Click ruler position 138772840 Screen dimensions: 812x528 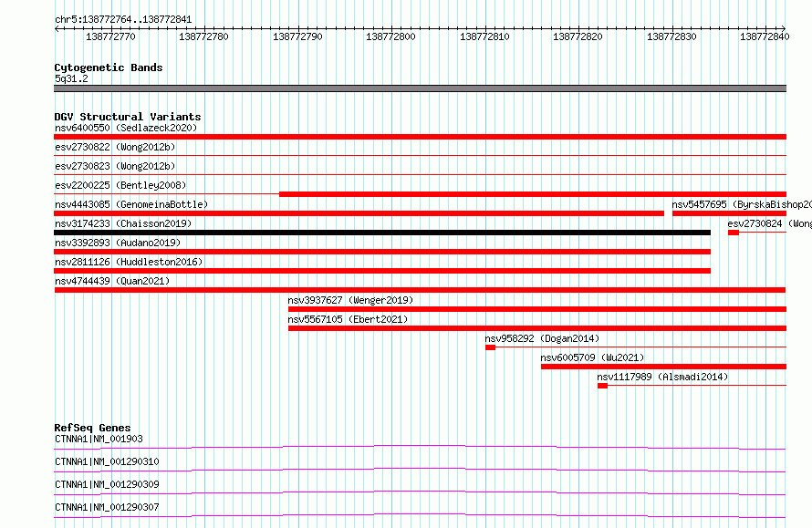coord(765,36)
